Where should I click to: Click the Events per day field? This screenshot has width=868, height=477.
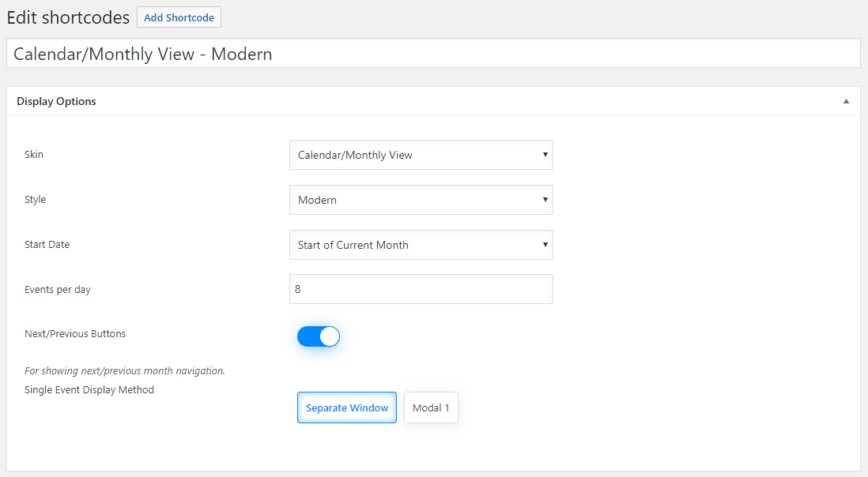[x=421, y=289]
